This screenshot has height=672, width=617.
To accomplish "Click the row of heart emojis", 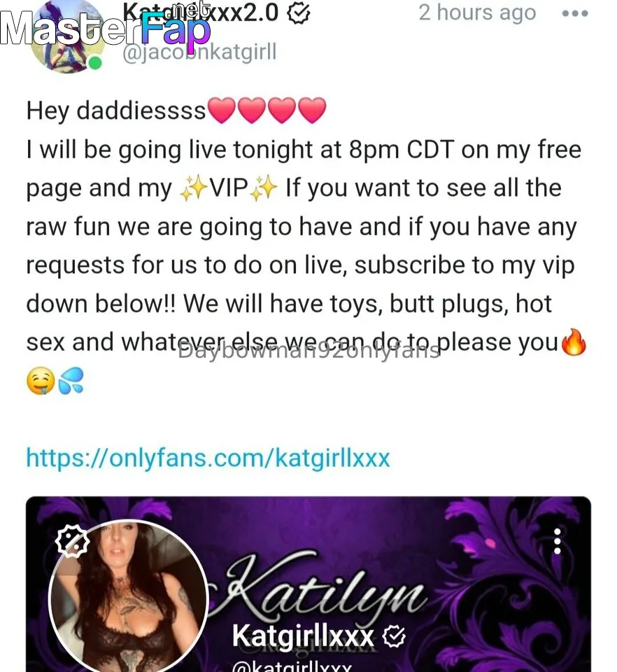I will (267, 110).
